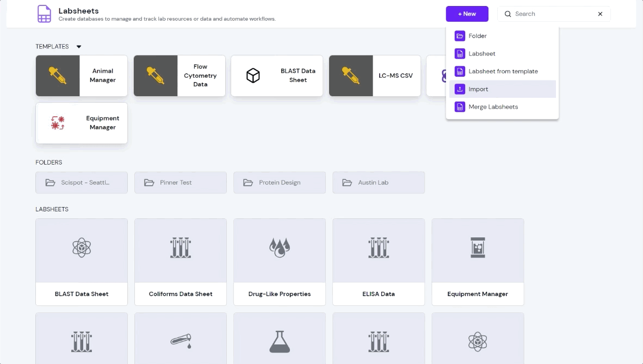The height and width of the screenshot is (364, 643).
Task: Choose Merge Labsheets option
Action: pos(502,107)
